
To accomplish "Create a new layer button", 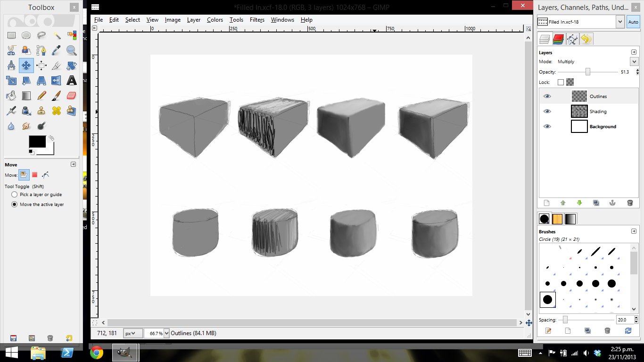I will pyautogui.click(x=546, y=203).
